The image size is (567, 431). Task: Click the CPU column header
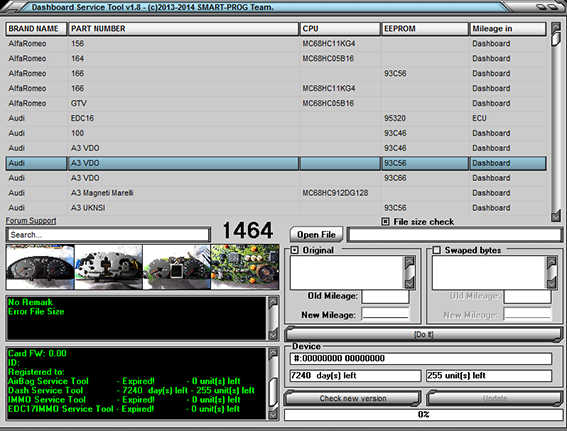coord(340,29)
